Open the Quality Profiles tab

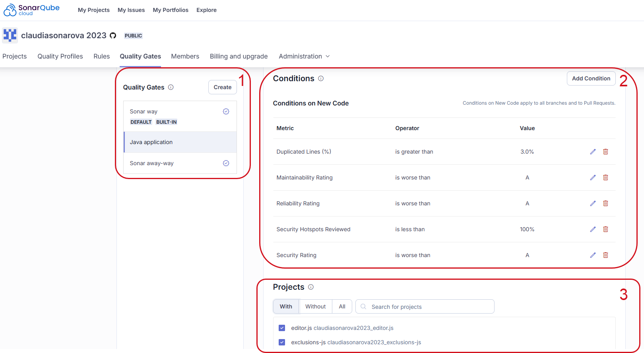coord(60,57)
